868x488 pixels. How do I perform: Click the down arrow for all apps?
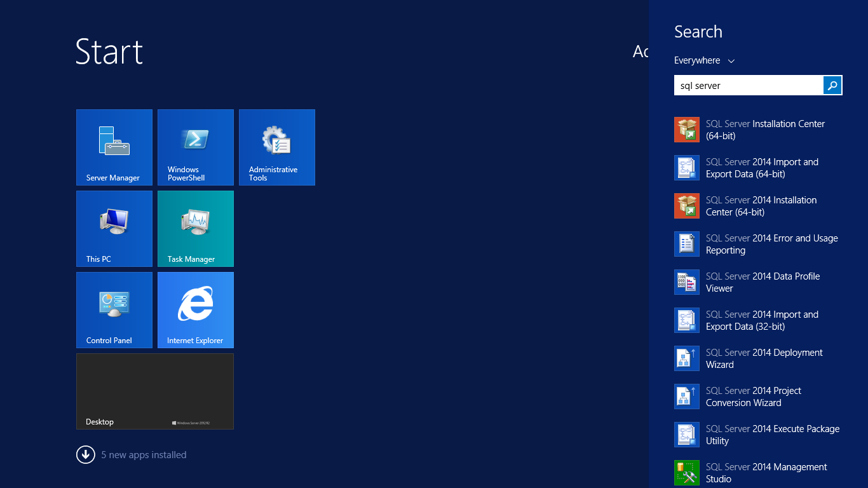click(86, 455)
